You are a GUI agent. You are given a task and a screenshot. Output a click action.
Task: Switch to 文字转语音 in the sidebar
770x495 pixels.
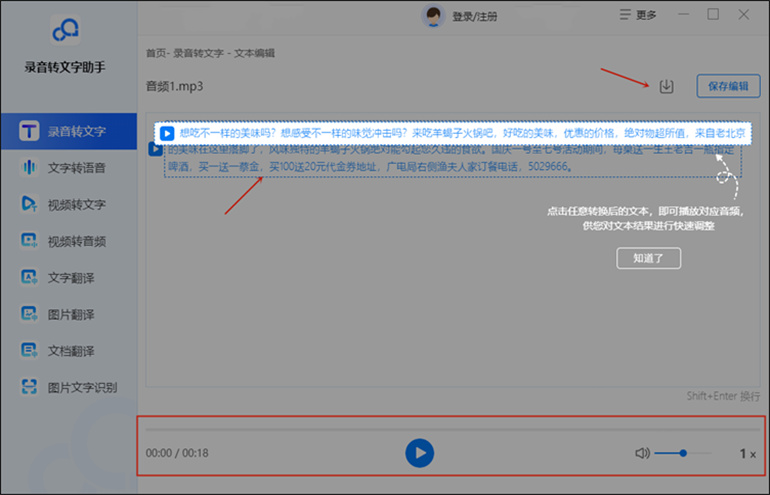pyautogui.click(x=69, y=167)
